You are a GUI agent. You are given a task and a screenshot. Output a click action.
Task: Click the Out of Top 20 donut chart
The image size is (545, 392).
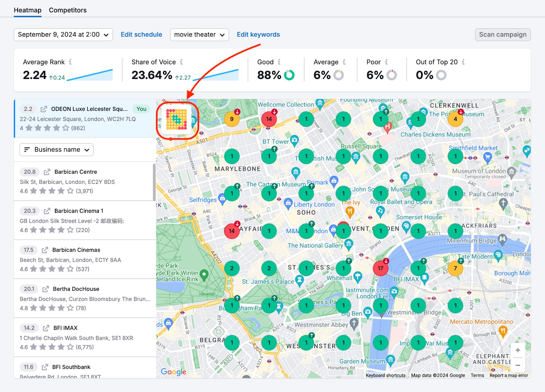coord(441,75)
